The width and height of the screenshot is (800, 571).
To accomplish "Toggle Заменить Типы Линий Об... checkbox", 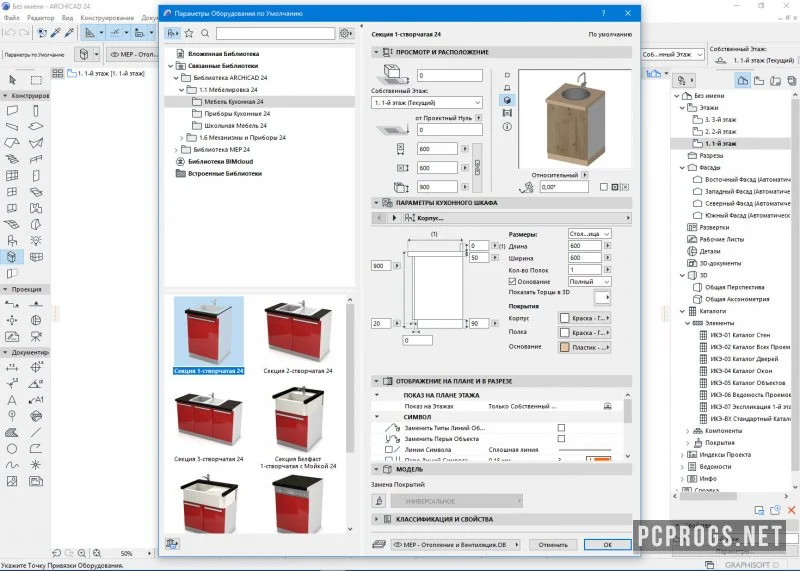I will click(x=561, y=428).
